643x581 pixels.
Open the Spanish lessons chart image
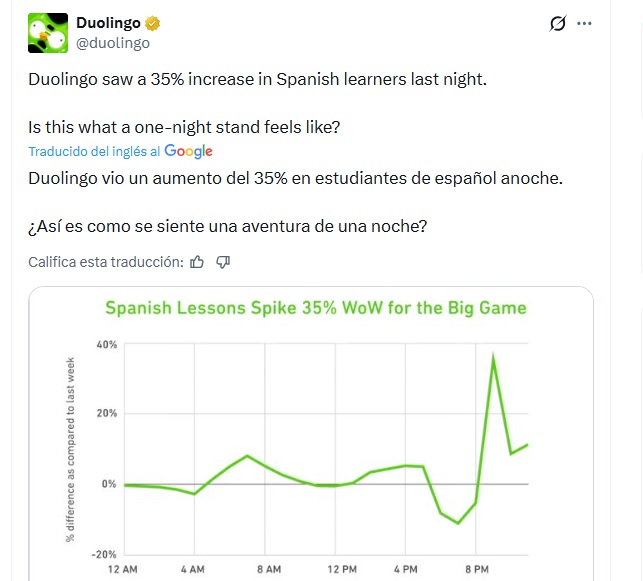coord(310,450)
